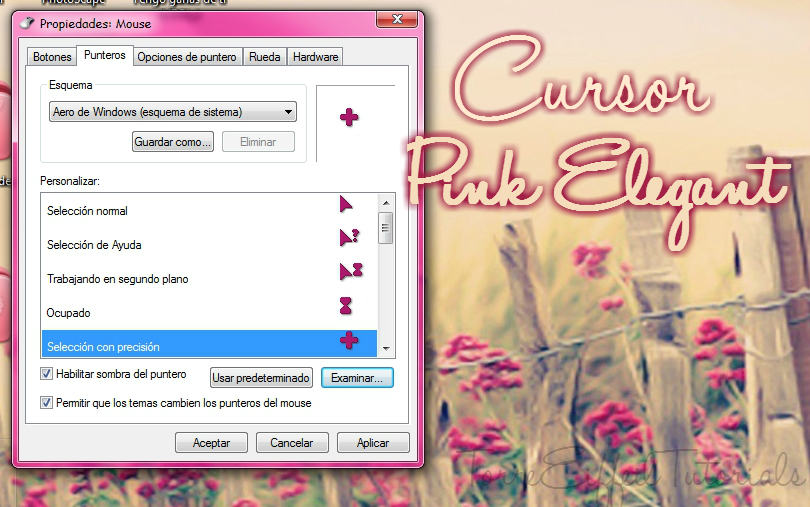
Task: Click the pointer list scroll down arrow
Action: (x=386, y=349)
